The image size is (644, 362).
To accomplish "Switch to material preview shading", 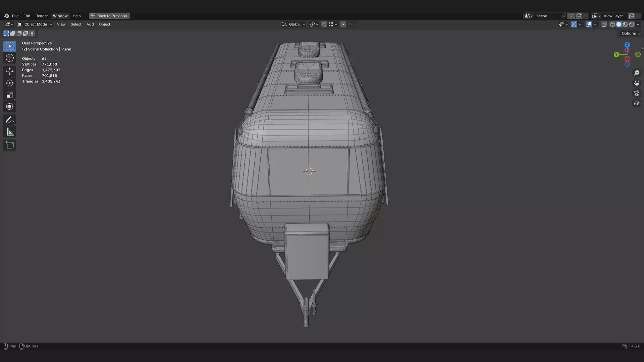I will 625,24.
